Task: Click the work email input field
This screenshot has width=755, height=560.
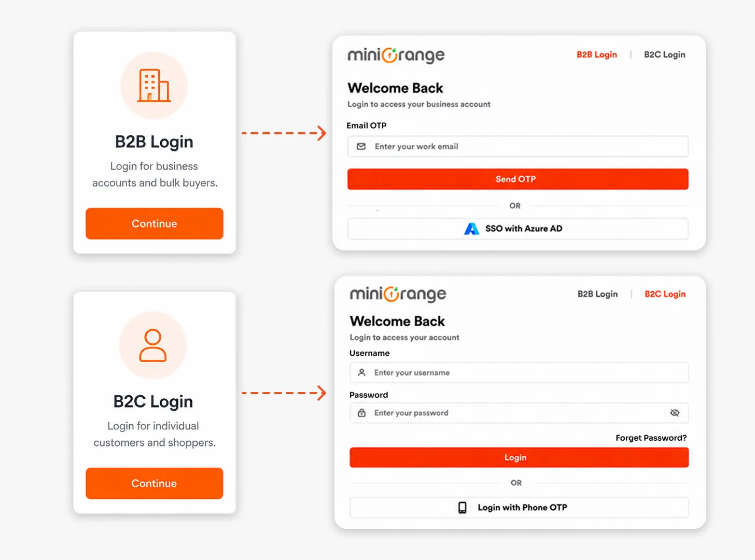Action: (518, 147)
